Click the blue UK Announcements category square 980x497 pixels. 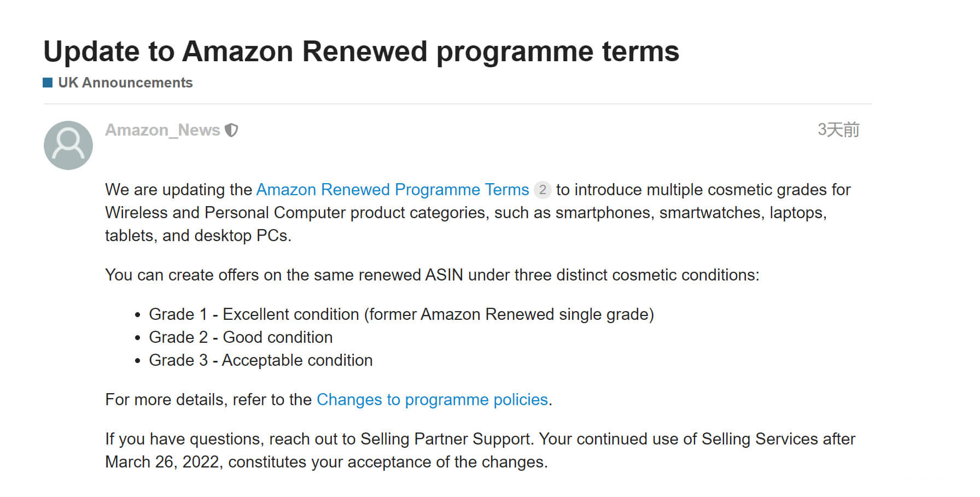48,83
